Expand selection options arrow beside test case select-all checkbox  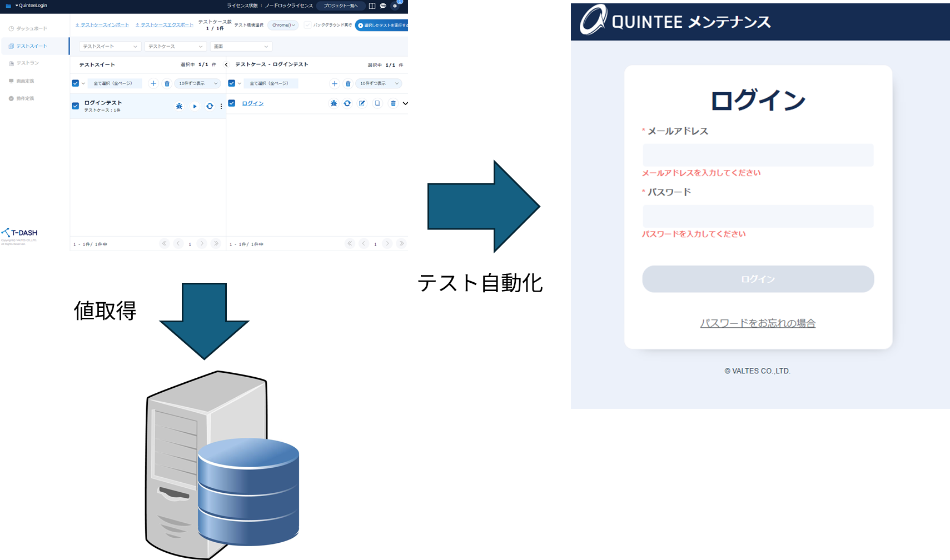click(x=240, y=83)
